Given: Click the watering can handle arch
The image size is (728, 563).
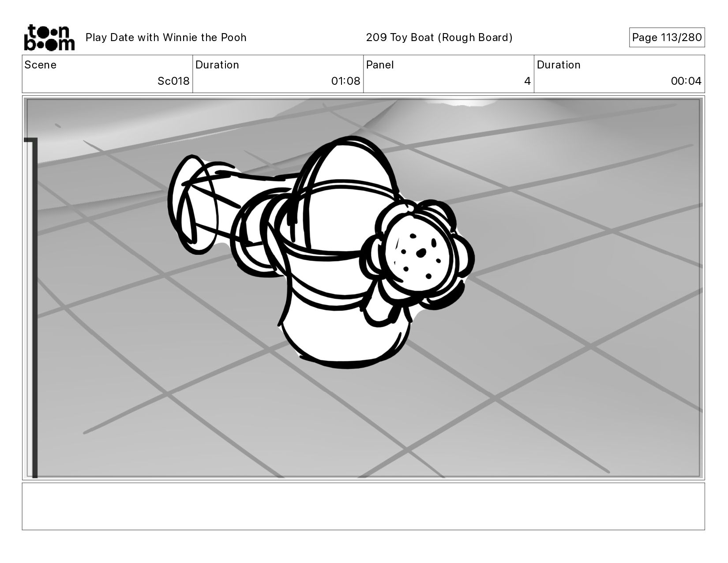Looking at the screenshot, I should click(x=349, y=163).
